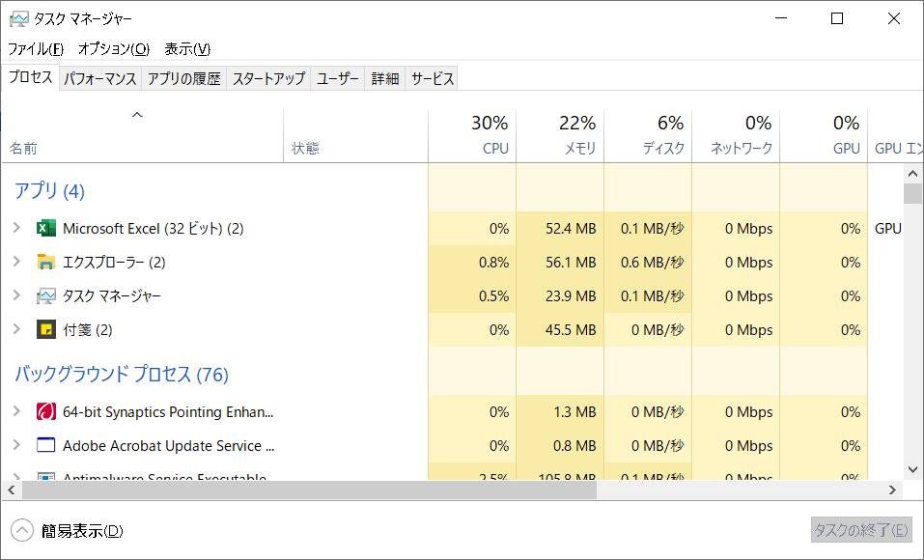Click the Microsoft Excel app icon
This screenshot has height=560, width=924.
46,228
